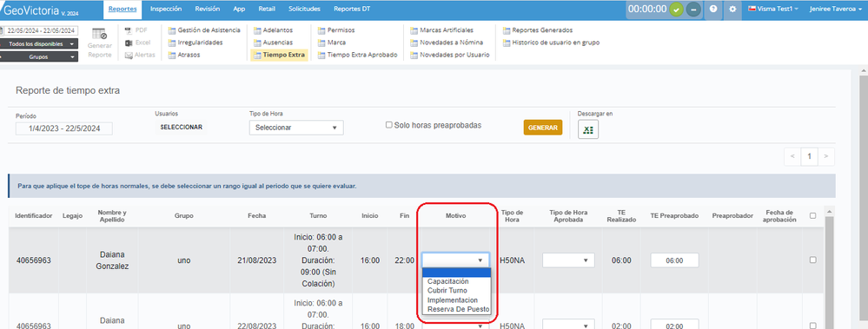The height and width of the screenshot is (329, 868).
Task: Click page number 1
Action: [x=809, y=156]
